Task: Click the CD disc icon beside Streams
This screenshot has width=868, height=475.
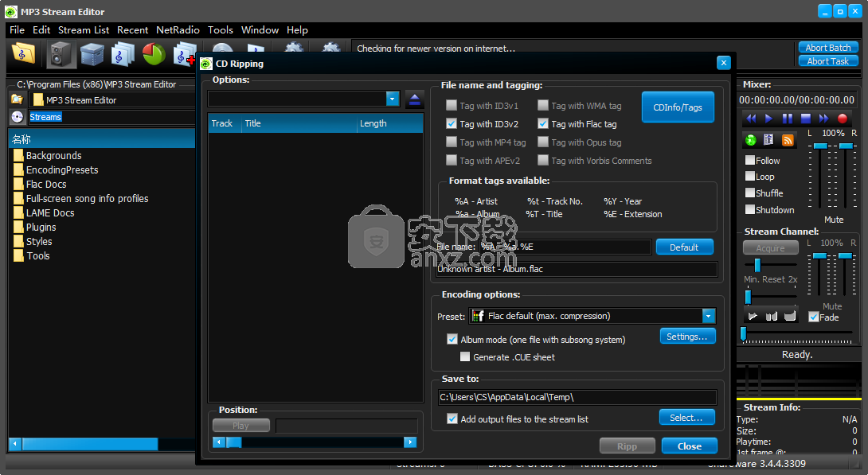Action: [18, 117]
